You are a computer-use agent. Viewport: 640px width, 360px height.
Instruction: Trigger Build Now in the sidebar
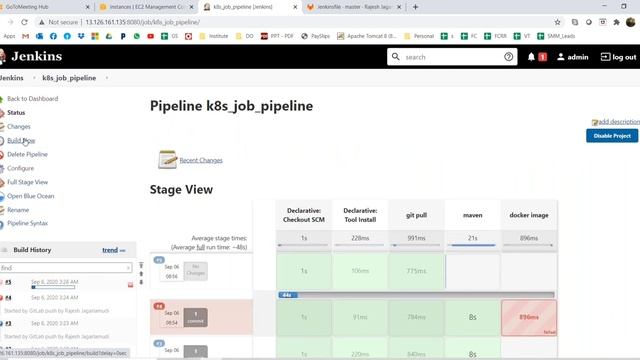[x=21, y=141]
